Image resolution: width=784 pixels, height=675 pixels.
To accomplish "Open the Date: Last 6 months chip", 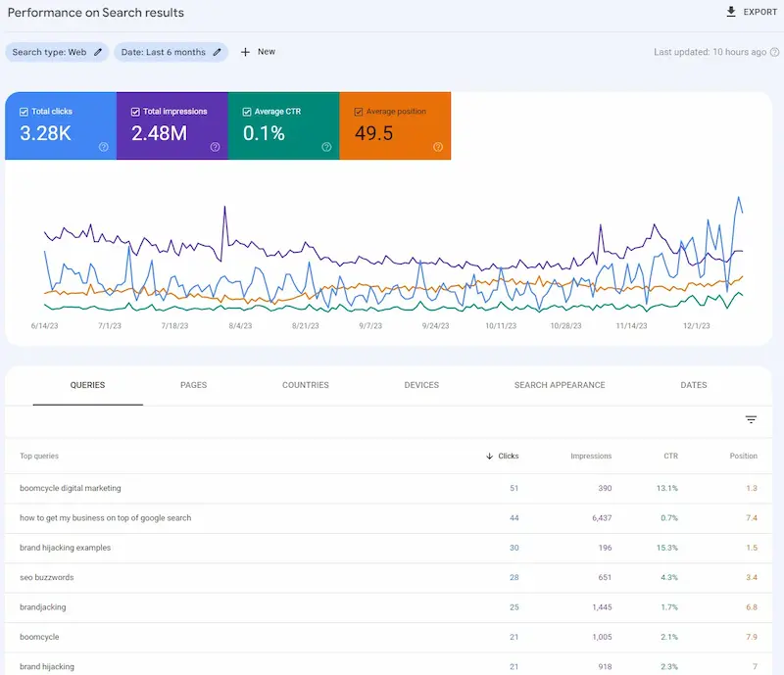I will click(164, 52).
